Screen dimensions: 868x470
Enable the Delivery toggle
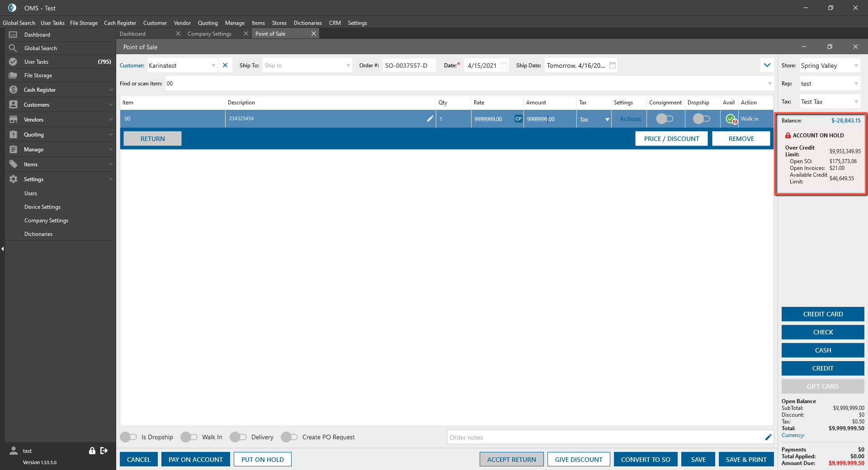tap(238, 437)
